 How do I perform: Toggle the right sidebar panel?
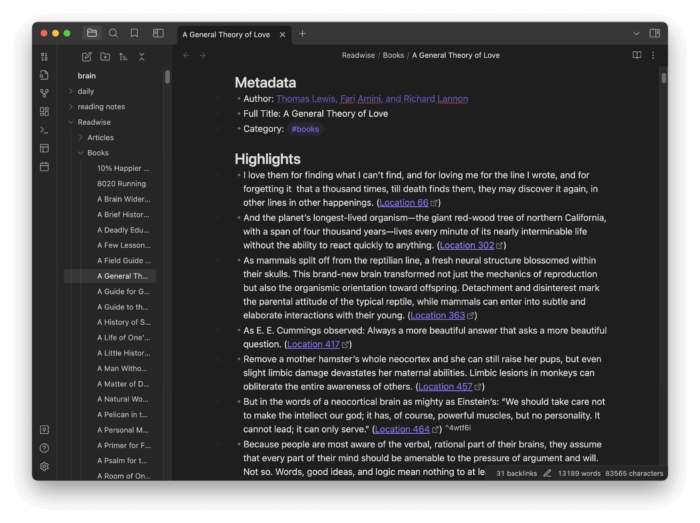pyautogui.click(x=655, y=33)
